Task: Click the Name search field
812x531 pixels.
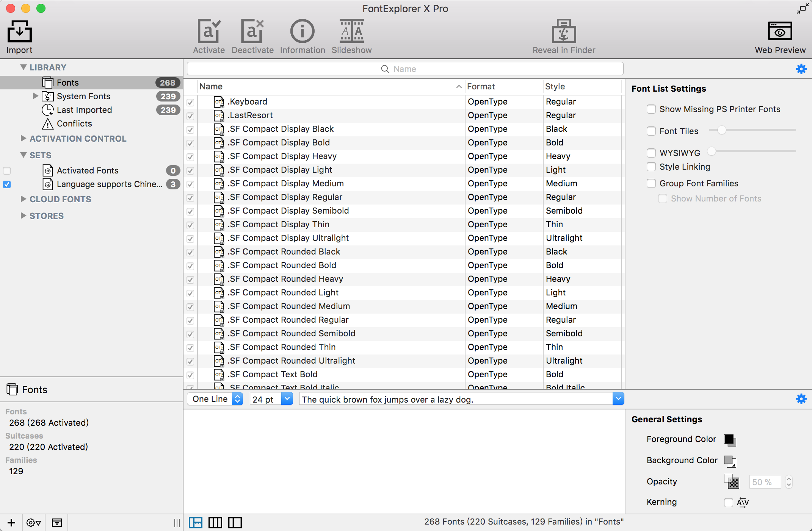Action: click(x=405, y=69)
